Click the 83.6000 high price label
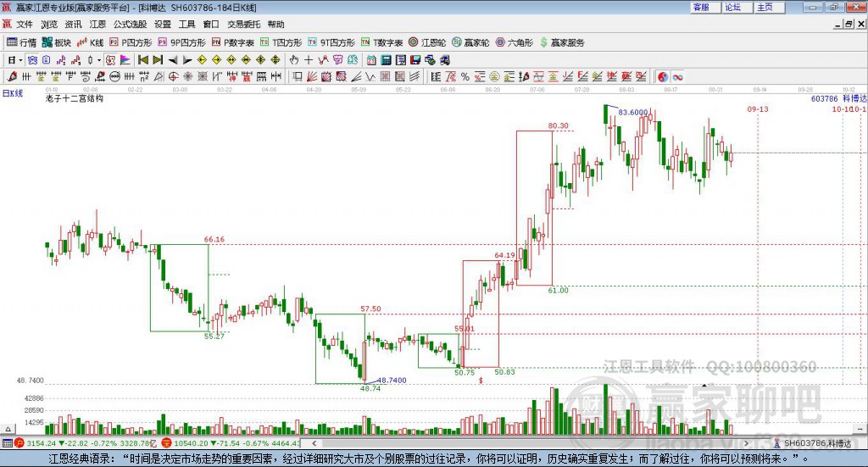Screen dimensions: 868x467 [632, 112]
